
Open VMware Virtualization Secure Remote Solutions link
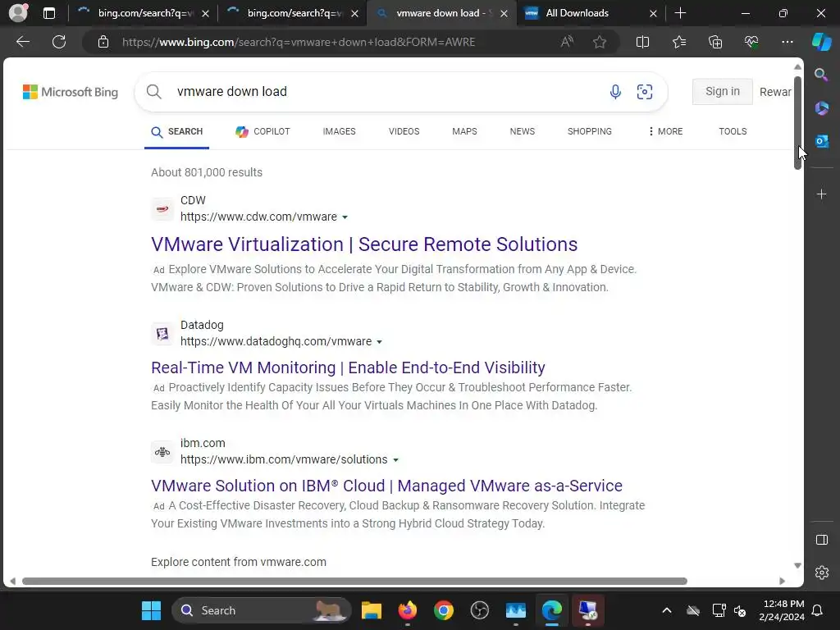tap(364, 244)
